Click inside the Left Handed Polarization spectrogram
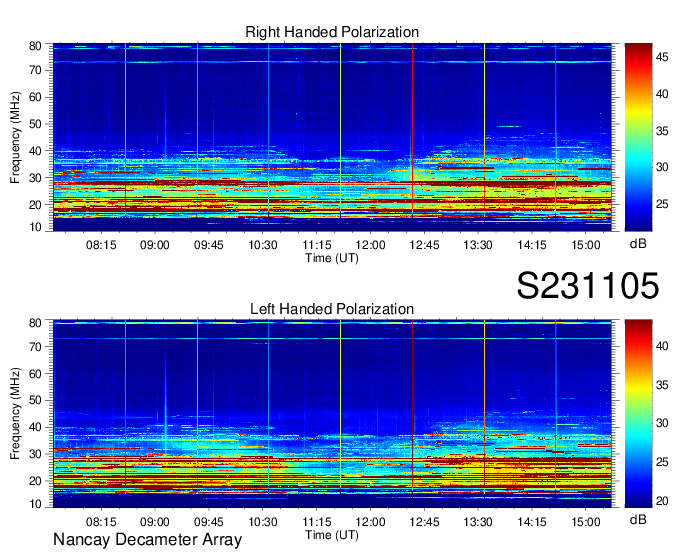 pos(332,414)
